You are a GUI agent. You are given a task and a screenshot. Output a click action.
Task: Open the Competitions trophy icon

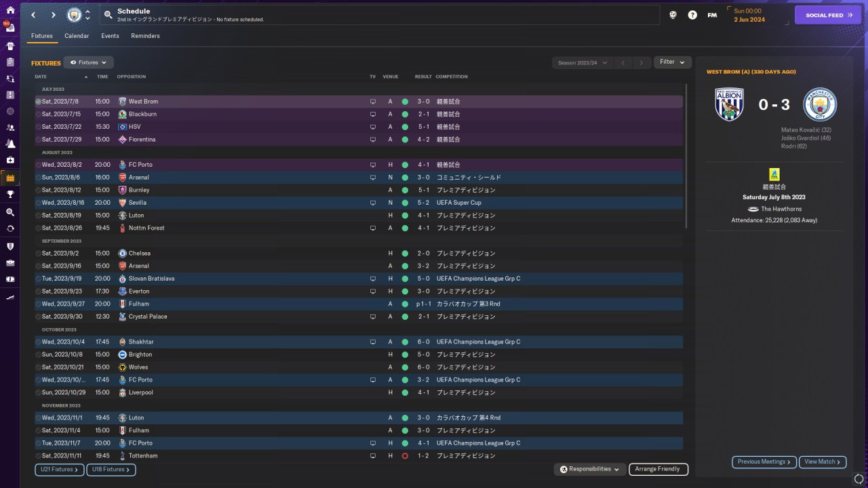click(9, 195)
